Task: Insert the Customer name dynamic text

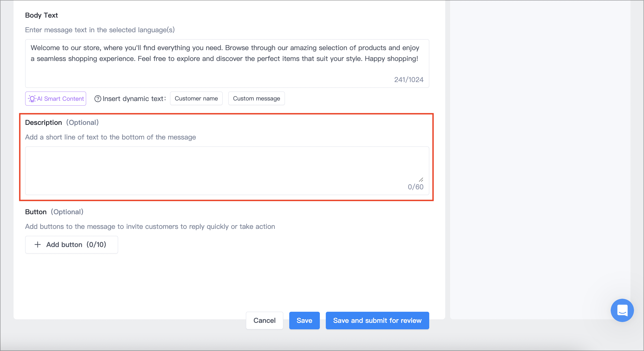Action: 196,99
